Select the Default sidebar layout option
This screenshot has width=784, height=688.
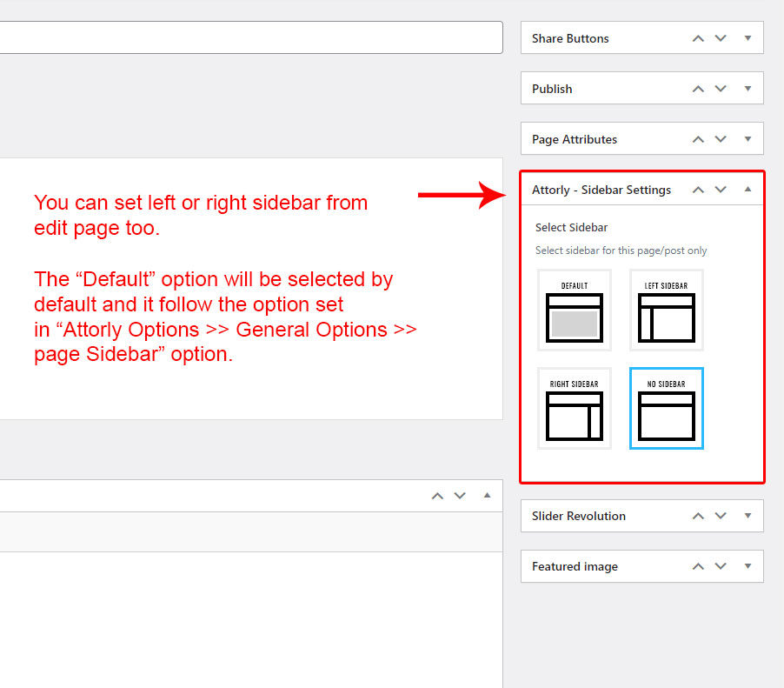pyautogui.click(x=575, y=310)
